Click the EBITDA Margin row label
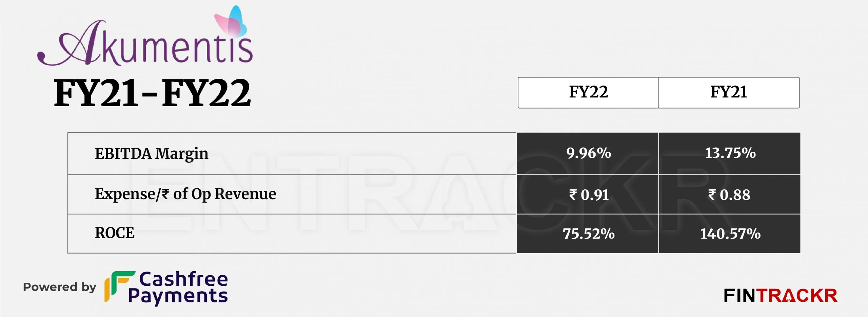 [152, 154]
